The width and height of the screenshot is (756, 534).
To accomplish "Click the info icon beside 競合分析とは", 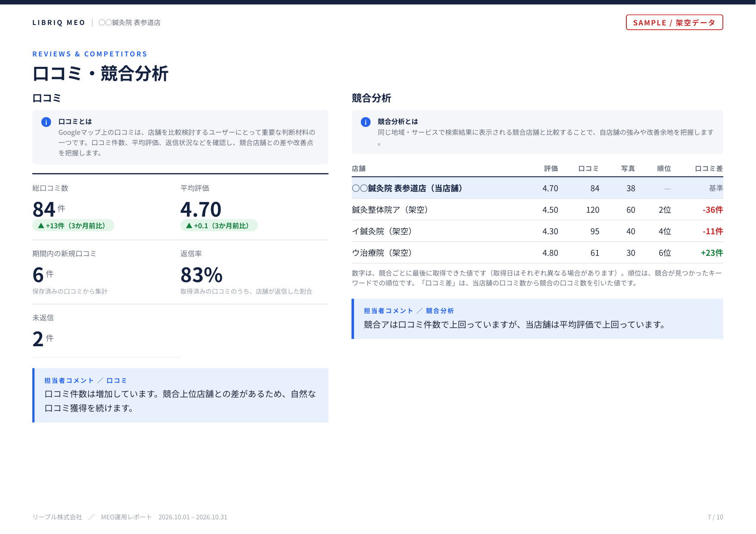I will pyautogui.click(x=366, y=122).
